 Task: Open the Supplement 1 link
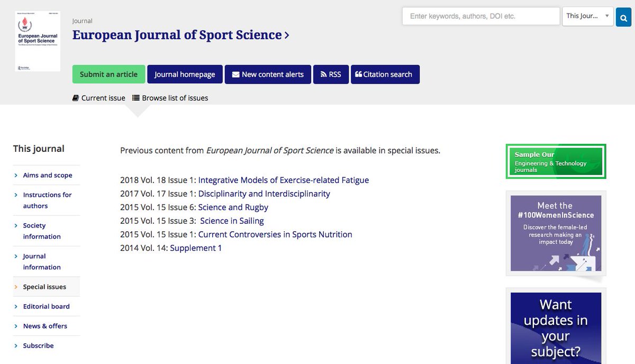196,248
